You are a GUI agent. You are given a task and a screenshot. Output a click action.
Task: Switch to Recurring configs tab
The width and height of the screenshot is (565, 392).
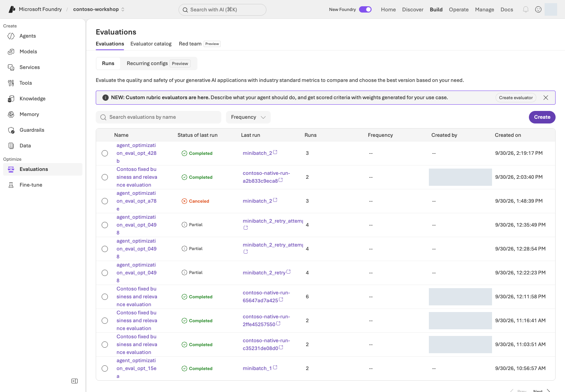159,64
